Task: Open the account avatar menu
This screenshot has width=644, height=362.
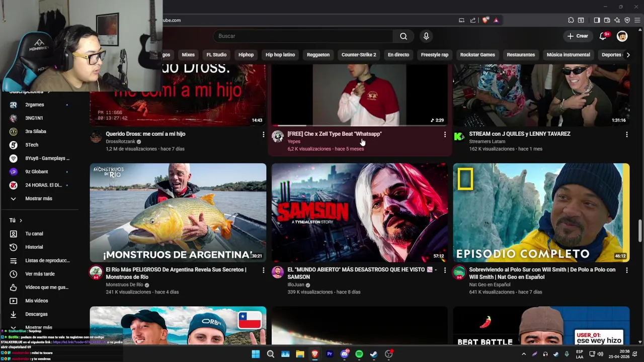Action: click(x=622, y=36)
